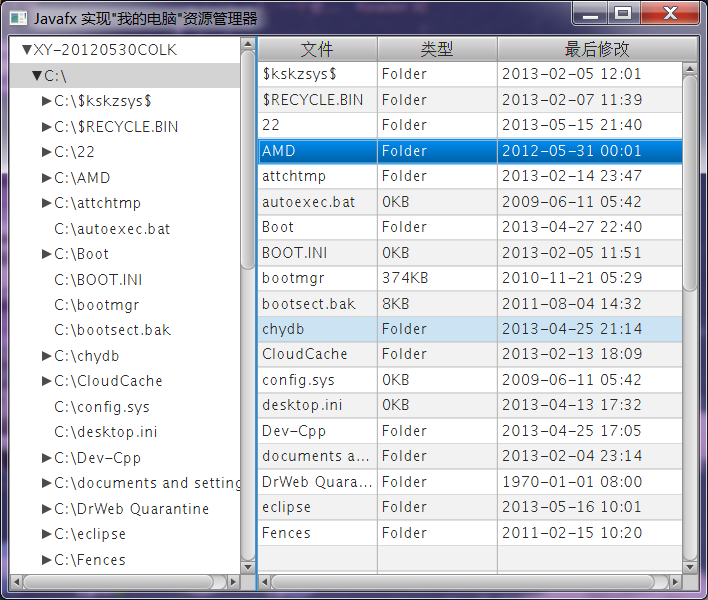Screen dimensions: 708x600
Task: Expand the C:\$RECYCLE.BIN tree folder
Action: [x=47, y=127]
